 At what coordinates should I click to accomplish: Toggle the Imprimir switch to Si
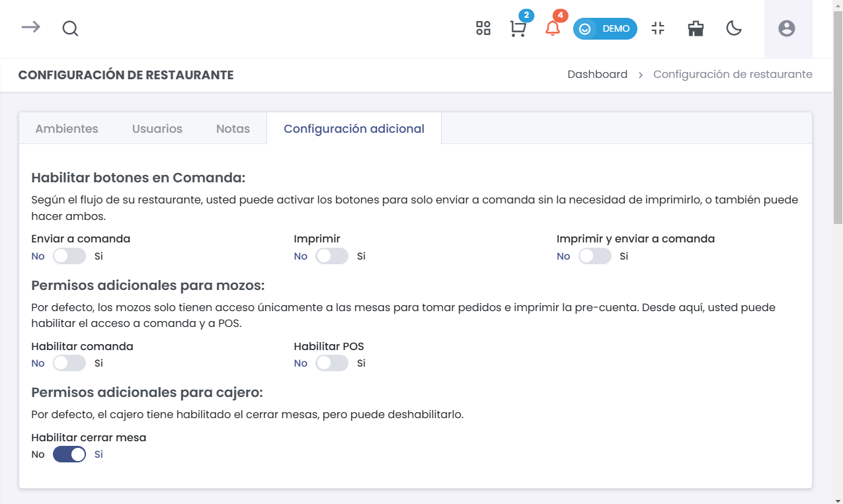point(332,256)
